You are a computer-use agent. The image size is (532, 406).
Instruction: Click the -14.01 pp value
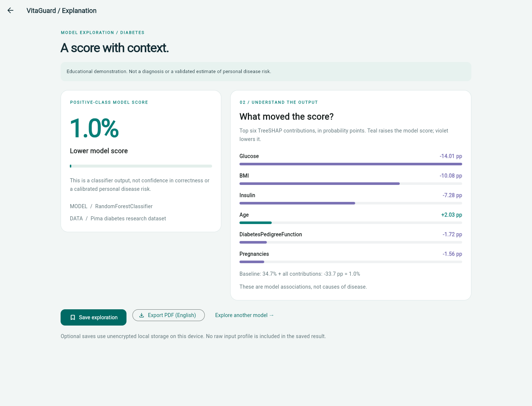[451, 156]
